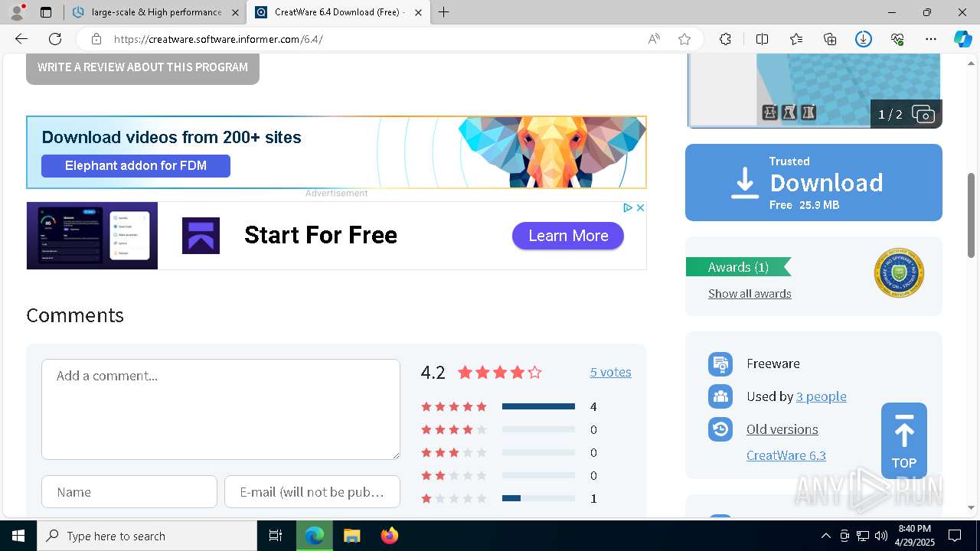Open File Explorer from taskbar
This screenshot has height=551, width=980.
click(351, 536)
